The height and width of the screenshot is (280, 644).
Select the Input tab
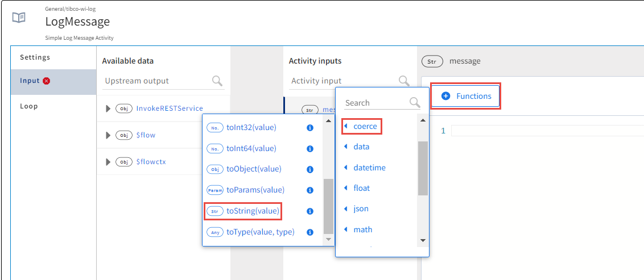point(30,81)
